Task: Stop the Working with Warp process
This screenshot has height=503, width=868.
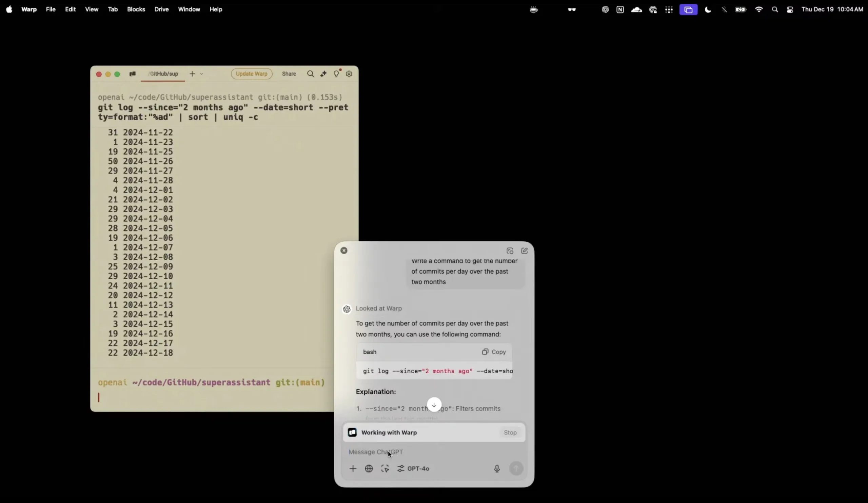Action: pos(510,432)
